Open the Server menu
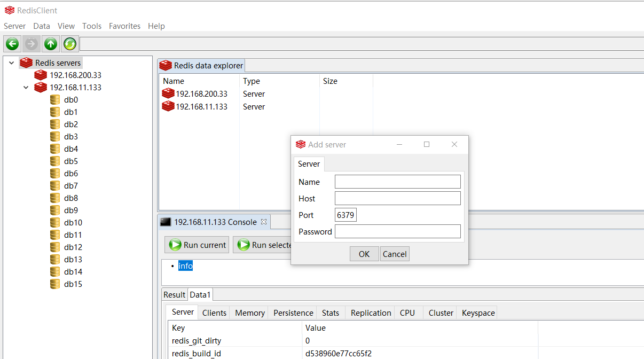This screenshot has height=359, width=644. 14,26
